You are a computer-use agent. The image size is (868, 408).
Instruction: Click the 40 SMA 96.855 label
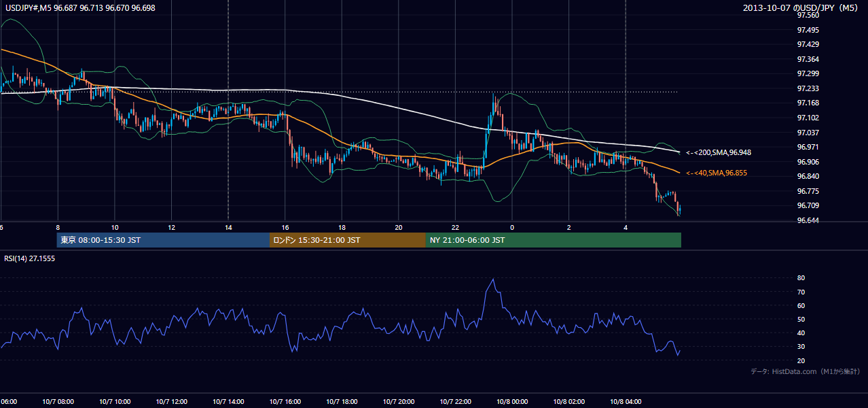[x=716, y=173]
